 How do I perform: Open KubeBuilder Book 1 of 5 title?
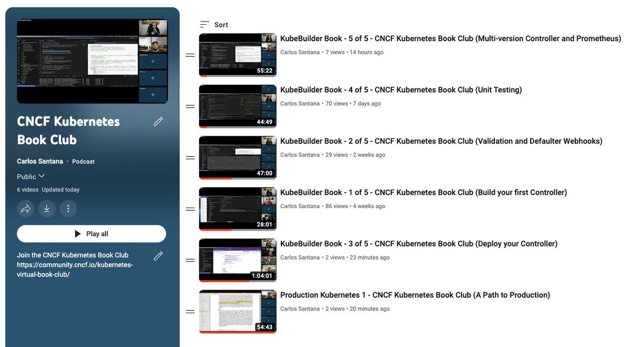click(x=423, y=193)
